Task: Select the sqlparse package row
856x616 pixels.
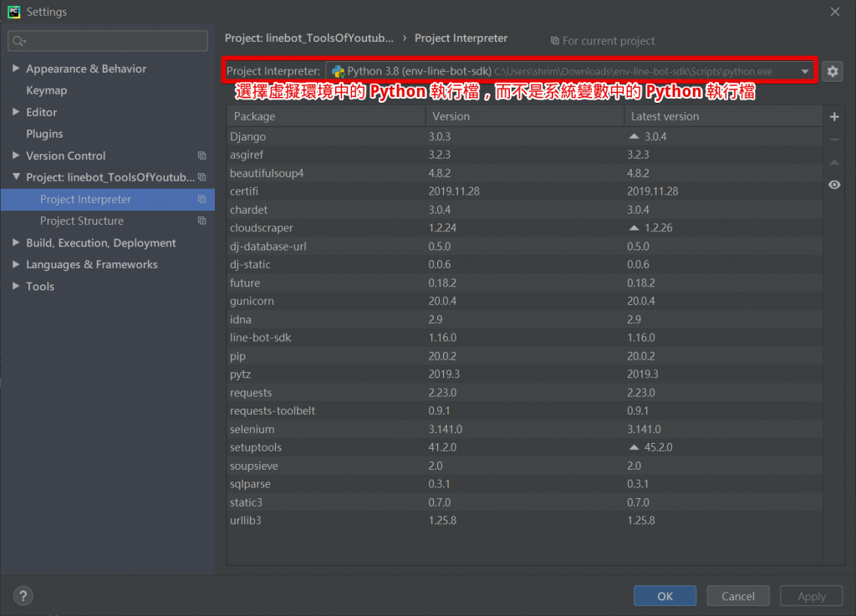Action: 525,484
